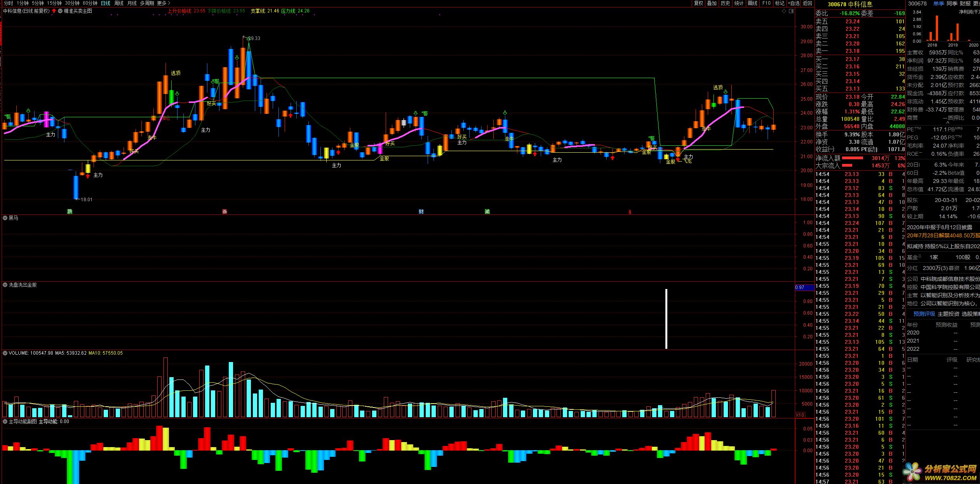Click the white bar in 洗盘洗出金股 panel

coord(667,319)
